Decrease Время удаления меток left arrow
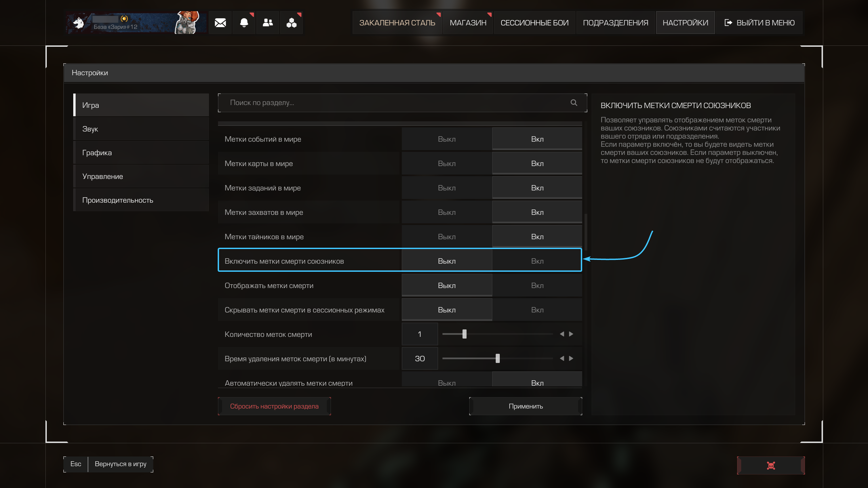This screenshot has width=868, height=488. 562,359
